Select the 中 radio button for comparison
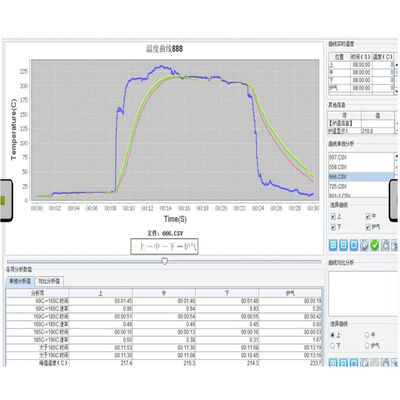 point(367,335)
